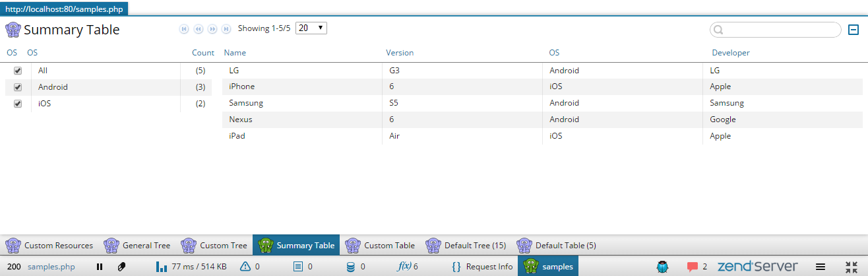The image size is (868, 276).
Task: Open the Default Tree (15) tab
Action: coord(467,246)
